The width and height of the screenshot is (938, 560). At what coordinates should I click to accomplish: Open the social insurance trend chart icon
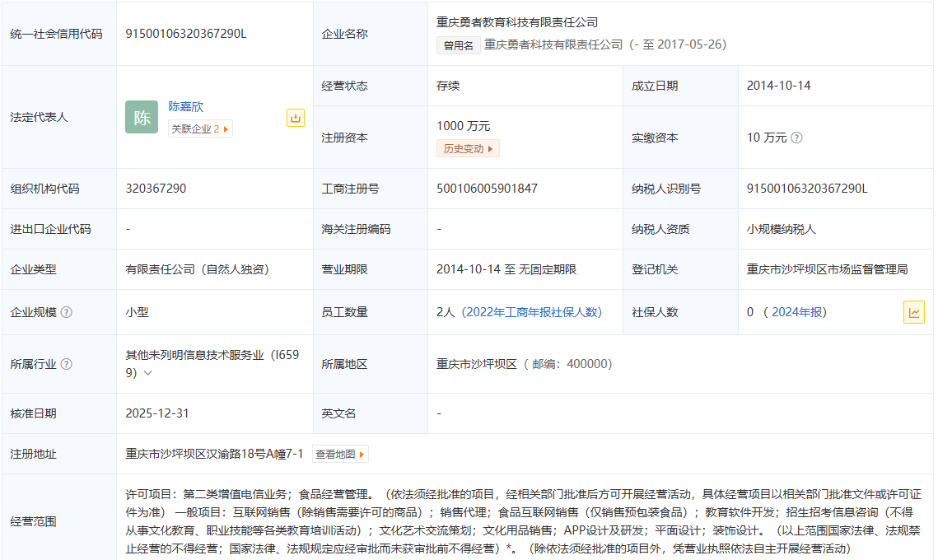point(913,312)
